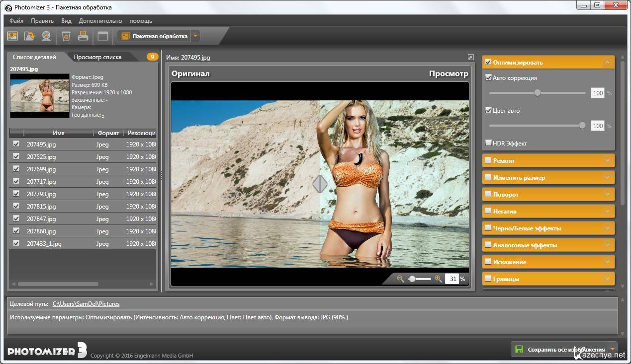Open the Дополнительно menu
This screenshot has height=364, width=631.
point(100,21)
